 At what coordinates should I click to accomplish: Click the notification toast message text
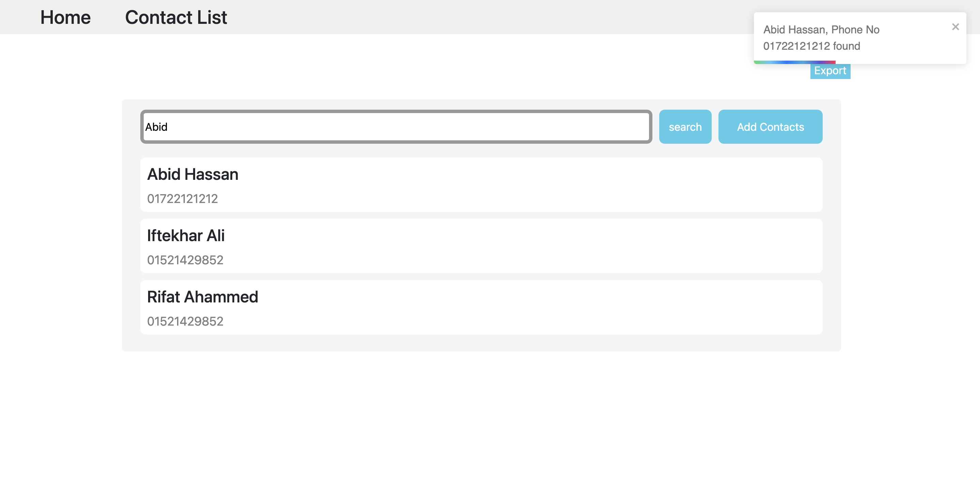tap(822, 37)
